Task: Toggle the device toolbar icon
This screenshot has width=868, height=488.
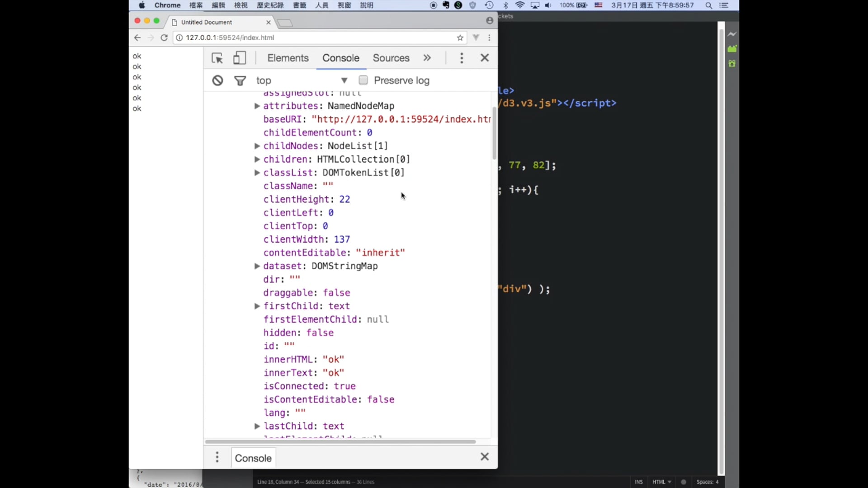Action: (x=240, y=58)
